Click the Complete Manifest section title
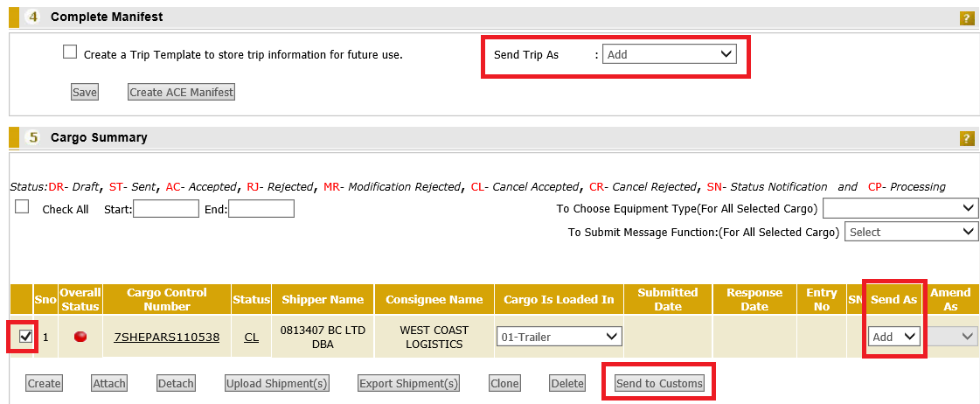Screen dimensions: 980x404 click(x=107, y=17)
